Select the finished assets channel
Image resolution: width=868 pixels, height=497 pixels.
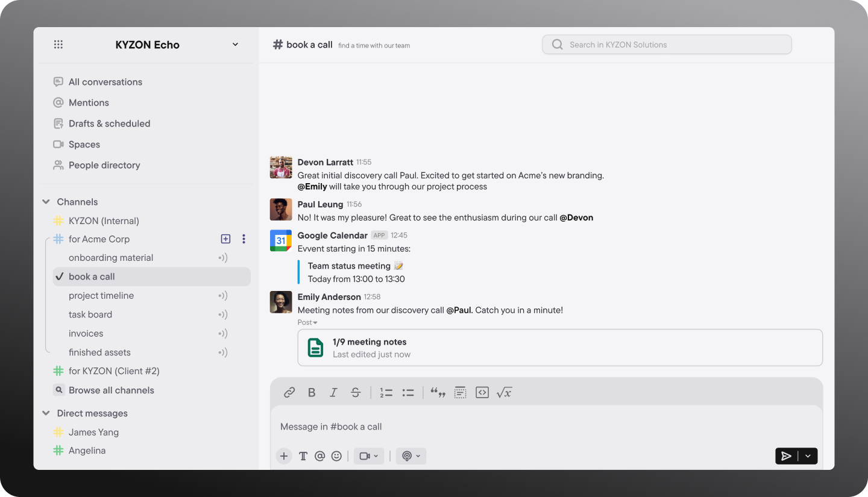click(x=99, y=352)
